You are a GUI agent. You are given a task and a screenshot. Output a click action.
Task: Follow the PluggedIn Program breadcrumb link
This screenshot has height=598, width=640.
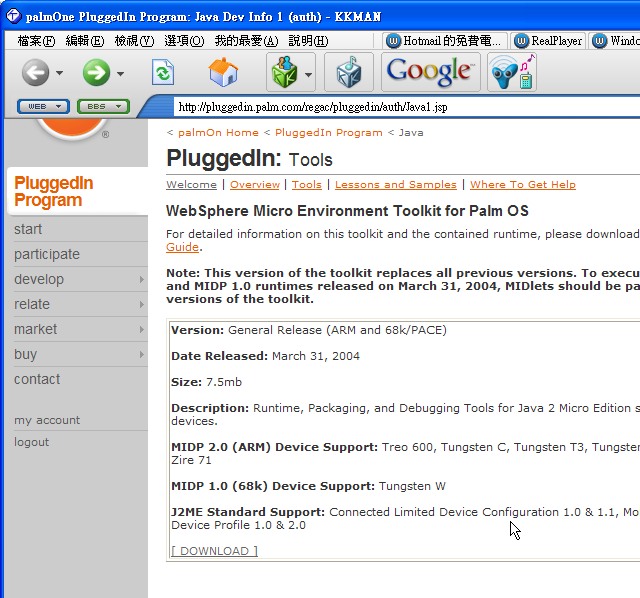[329, 133]
